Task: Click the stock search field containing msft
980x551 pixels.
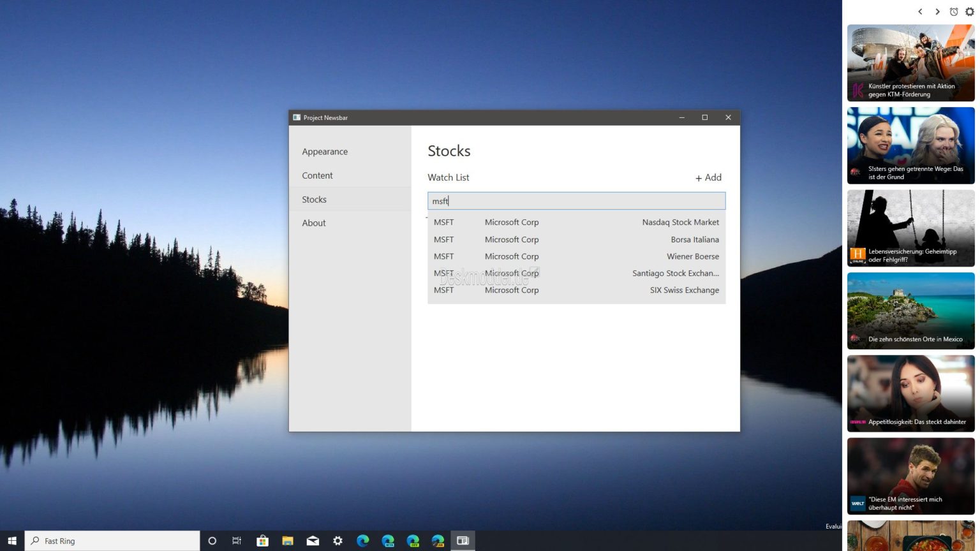Action: click(575, 201)
